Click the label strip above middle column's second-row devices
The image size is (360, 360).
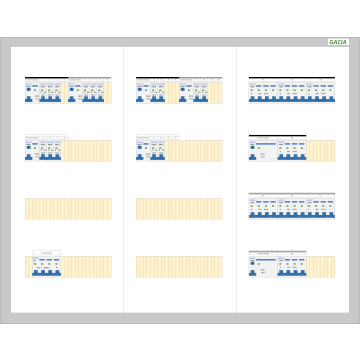click(x=158, y=137)
